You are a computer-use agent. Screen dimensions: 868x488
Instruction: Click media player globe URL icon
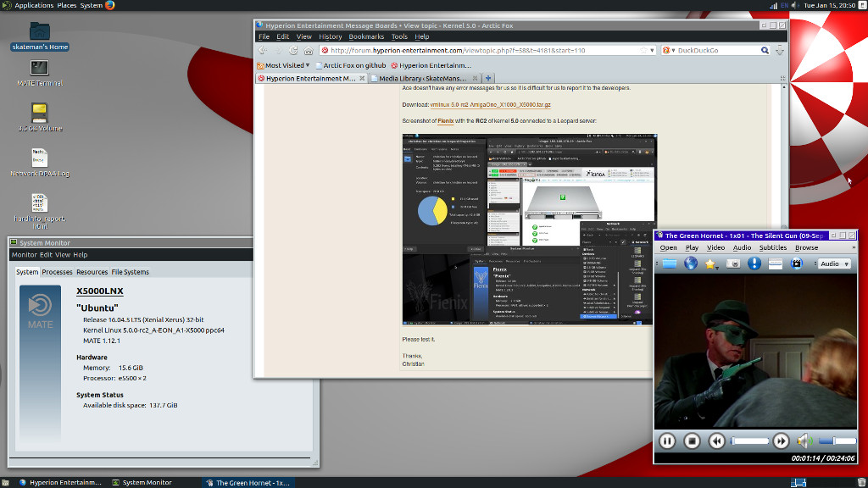tap(691, 263)
